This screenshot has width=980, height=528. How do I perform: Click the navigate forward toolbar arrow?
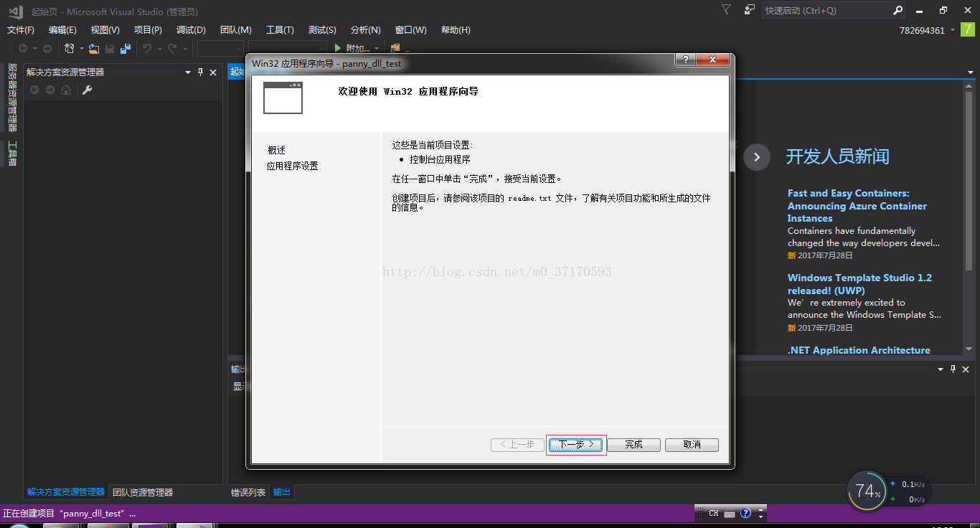[47, 48]
